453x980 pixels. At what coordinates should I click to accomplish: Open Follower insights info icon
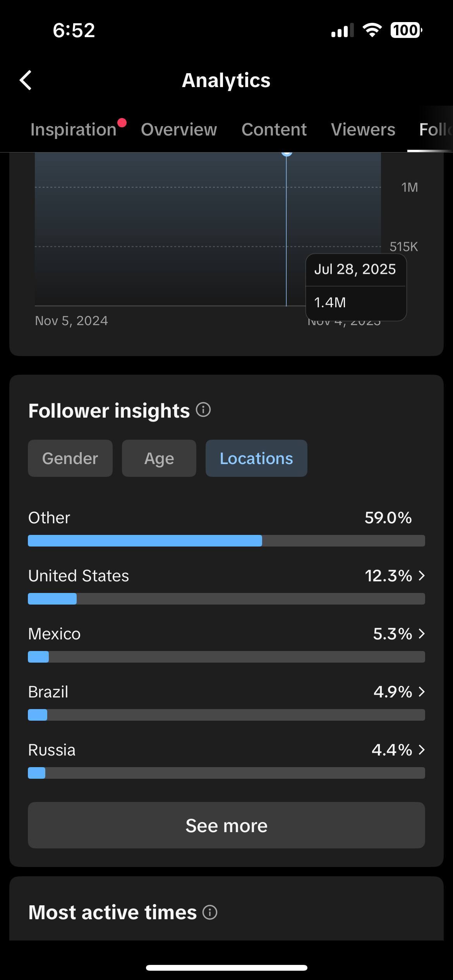pyautogui.click(x=203, y=409)
